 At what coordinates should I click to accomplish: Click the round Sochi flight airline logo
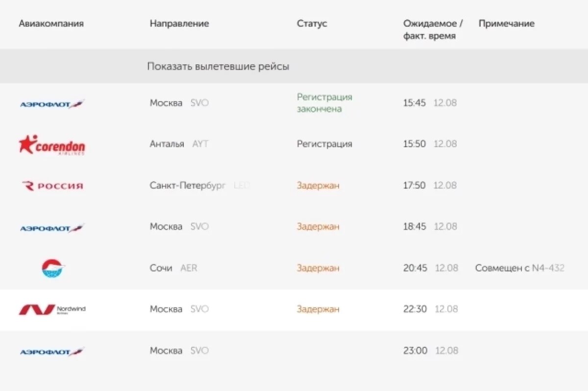(x=53, y=268)
